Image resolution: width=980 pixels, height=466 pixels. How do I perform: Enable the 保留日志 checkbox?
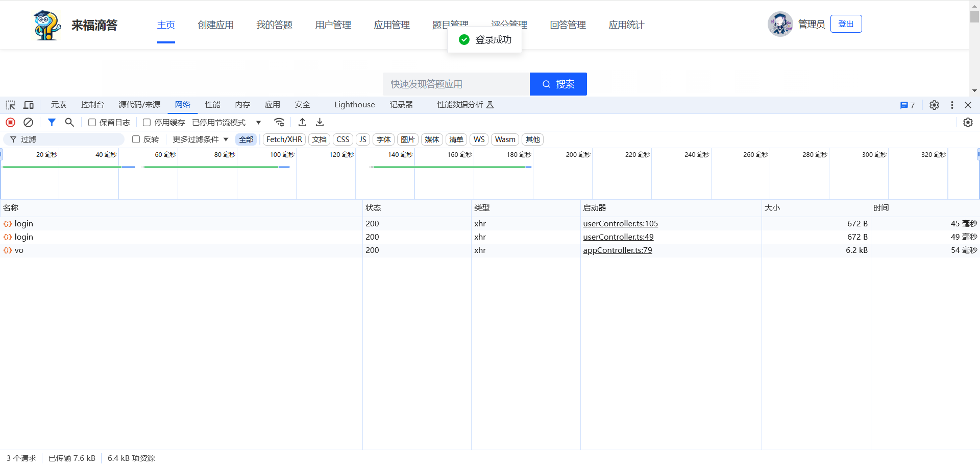(x=92, y=123)
